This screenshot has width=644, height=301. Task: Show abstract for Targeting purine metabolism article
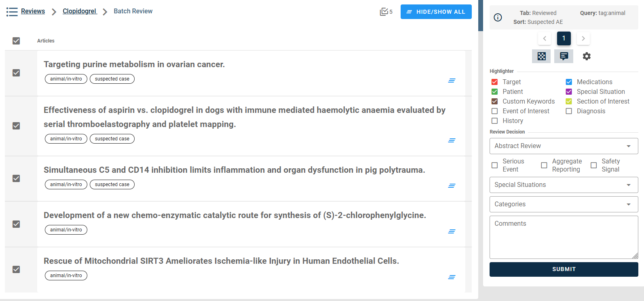pos(452,81)
